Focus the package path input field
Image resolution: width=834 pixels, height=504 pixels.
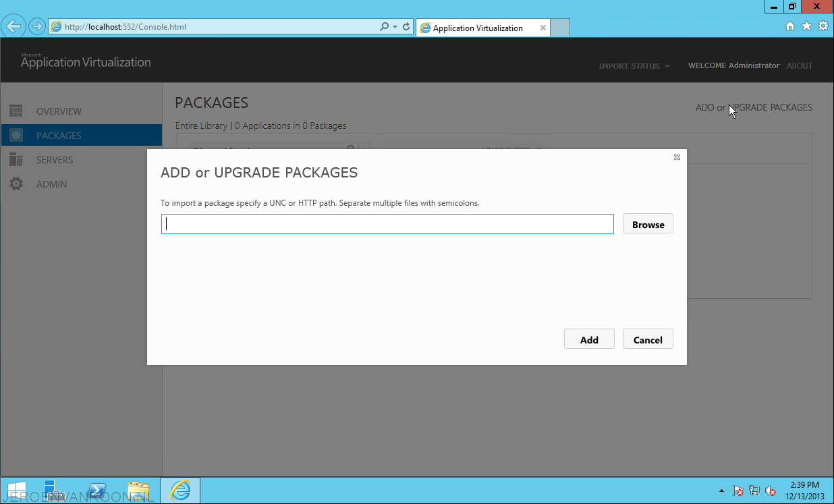point(387,224)
